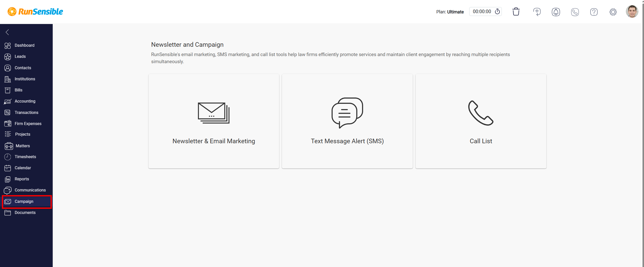The width and height of the screenshot is (644, 267).
Task: Select Contacts menu label
Action: [x=23, y=68]
